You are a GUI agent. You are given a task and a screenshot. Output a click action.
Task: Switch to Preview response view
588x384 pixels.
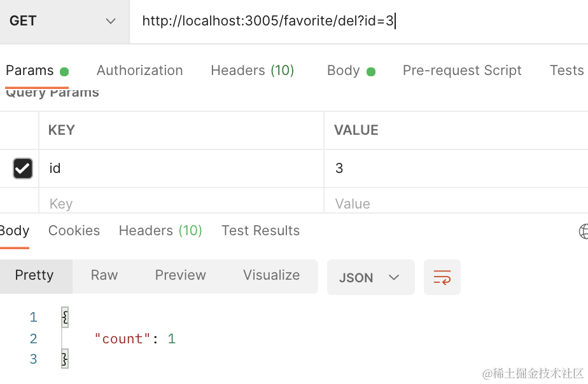(x=180, y=275)
